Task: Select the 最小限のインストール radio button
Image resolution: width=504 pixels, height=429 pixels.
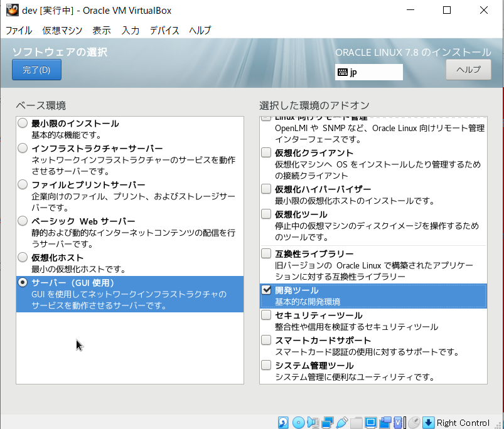Action: (23, 123)
